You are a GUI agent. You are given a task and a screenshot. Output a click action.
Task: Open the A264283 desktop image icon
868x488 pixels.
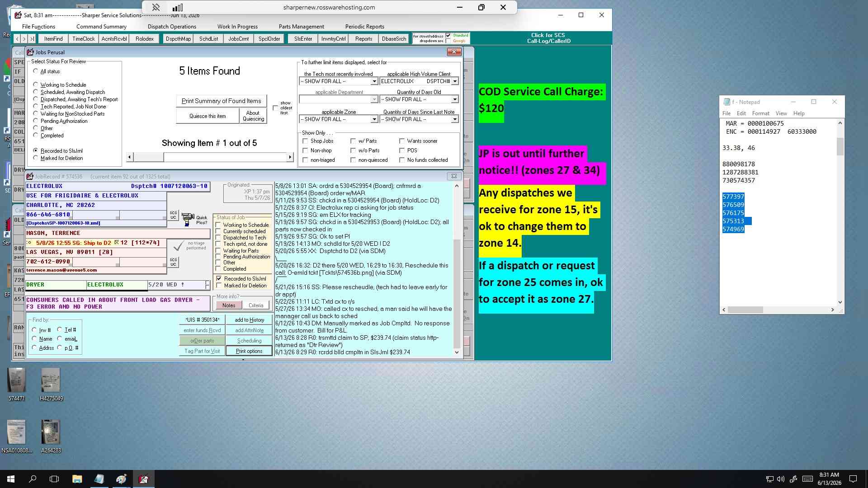tap(51, 436)
